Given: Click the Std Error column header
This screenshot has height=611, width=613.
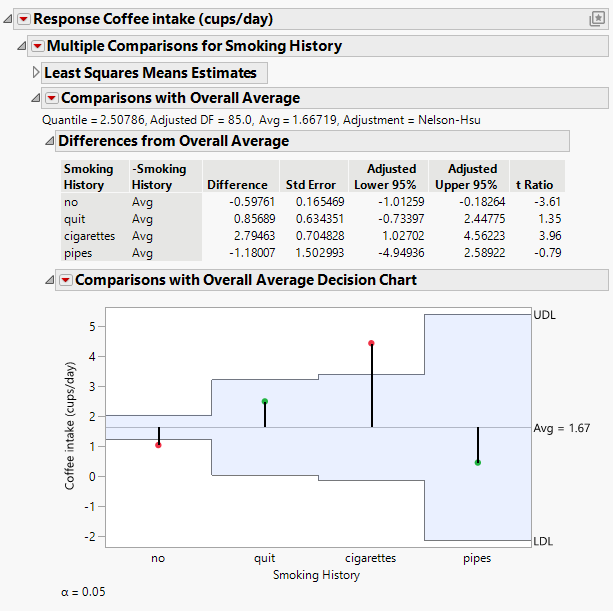Looking at the screenshot, I should pos(310,185).
